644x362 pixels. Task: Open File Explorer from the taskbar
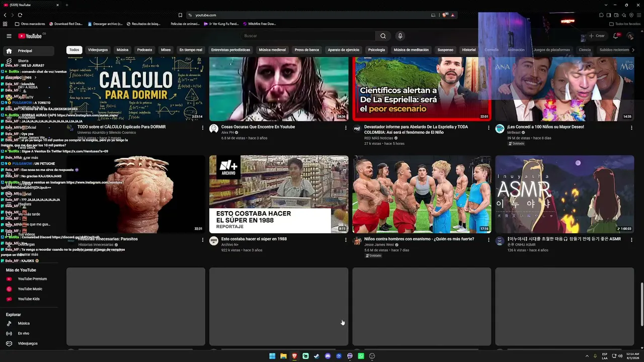click(283, 356)
